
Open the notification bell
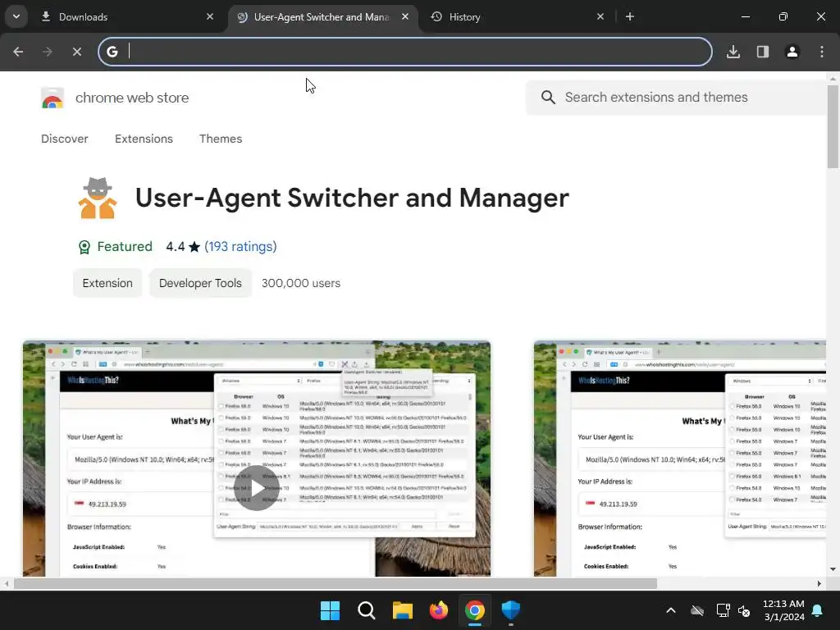pyautogui.click(x=818, y=610)
